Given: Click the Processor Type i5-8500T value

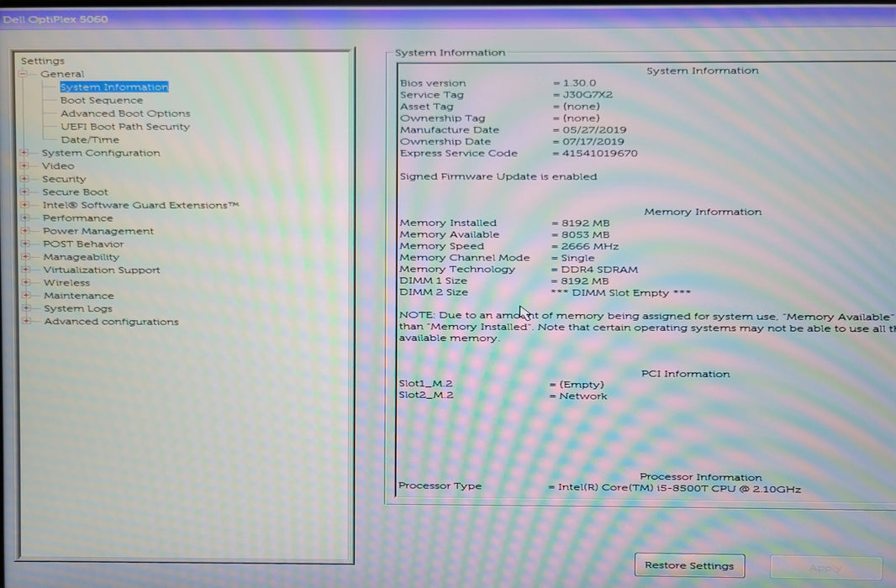Looking at the screenshot, I should (x=679, y=489).
